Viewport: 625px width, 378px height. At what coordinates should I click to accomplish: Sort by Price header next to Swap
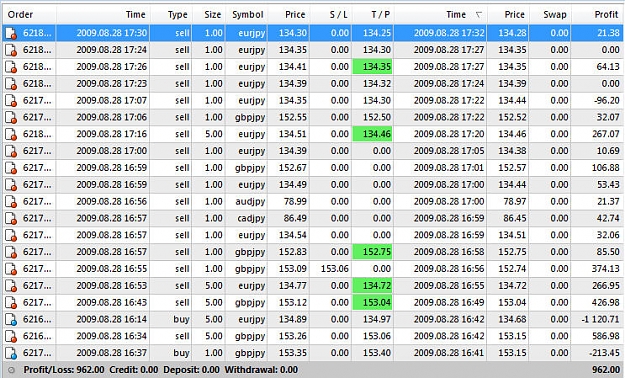514,15
